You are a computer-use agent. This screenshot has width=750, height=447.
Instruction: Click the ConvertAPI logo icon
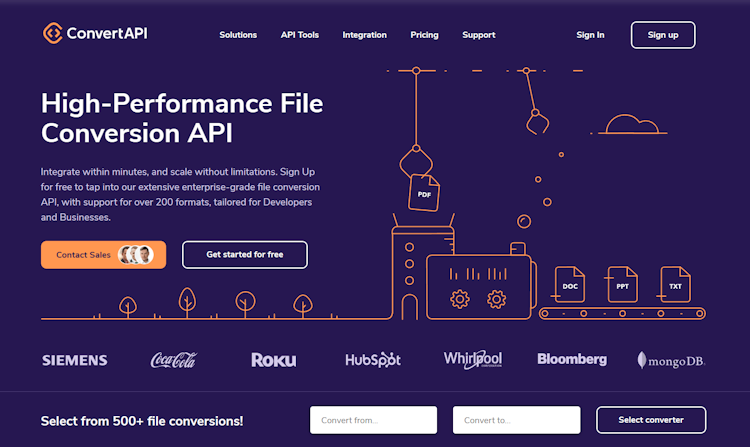tap(53, 33)
